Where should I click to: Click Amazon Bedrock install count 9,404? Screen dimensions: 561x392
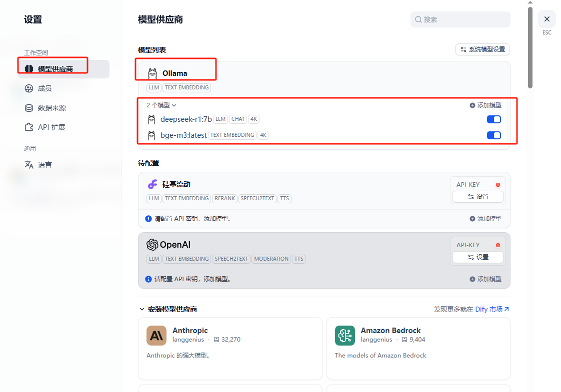[413, 340]
